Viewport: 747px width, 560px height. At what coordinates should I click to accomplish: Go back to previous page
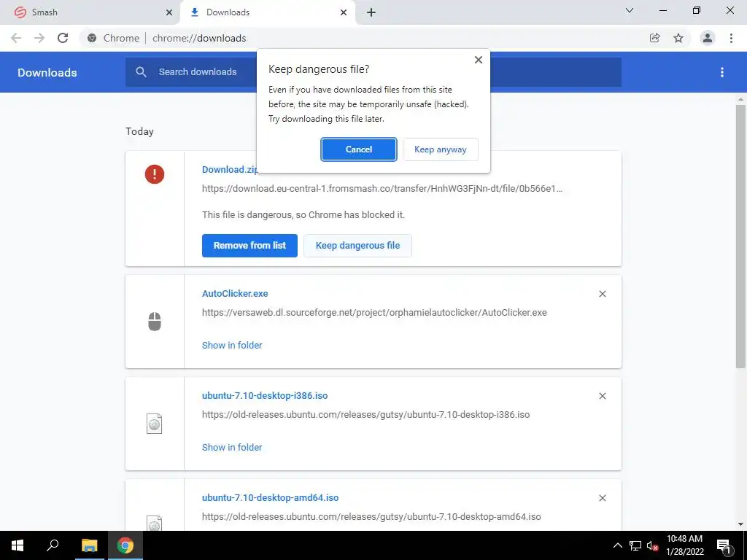(16, 38)
